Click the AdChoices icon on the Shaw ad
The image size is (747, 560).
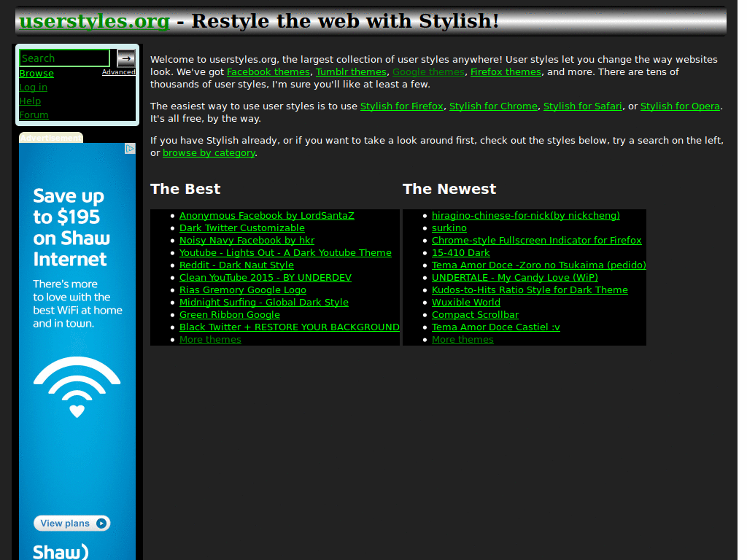tap(130, 149)
